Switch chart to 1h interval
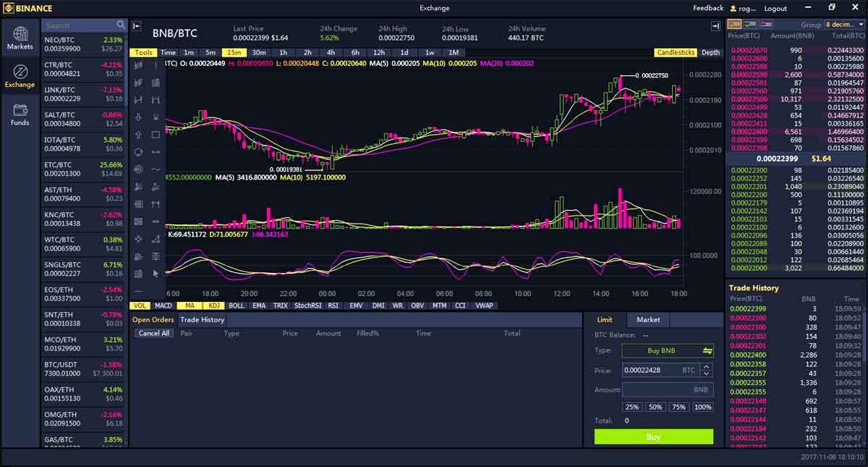The width and height of the screenshot is (868, 467). click(284, 53)
